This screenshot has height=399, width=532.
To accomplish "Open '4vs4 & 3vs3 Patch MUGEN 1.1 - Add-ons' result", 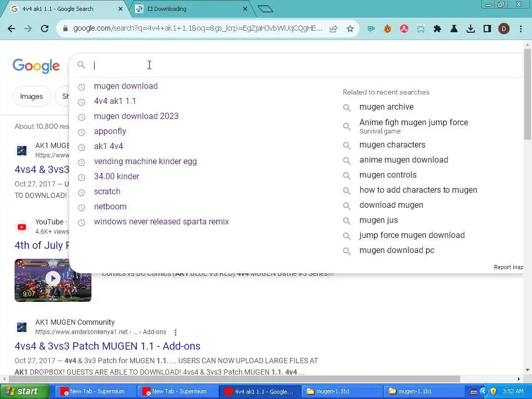I will [x=107, y=346].
